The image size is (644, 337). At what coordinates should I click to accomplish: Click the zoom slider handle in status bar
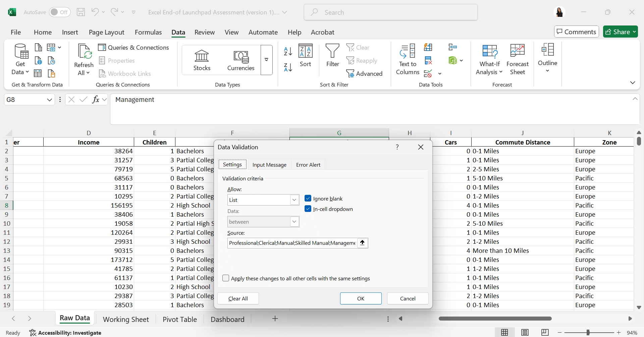coord(588,333)
